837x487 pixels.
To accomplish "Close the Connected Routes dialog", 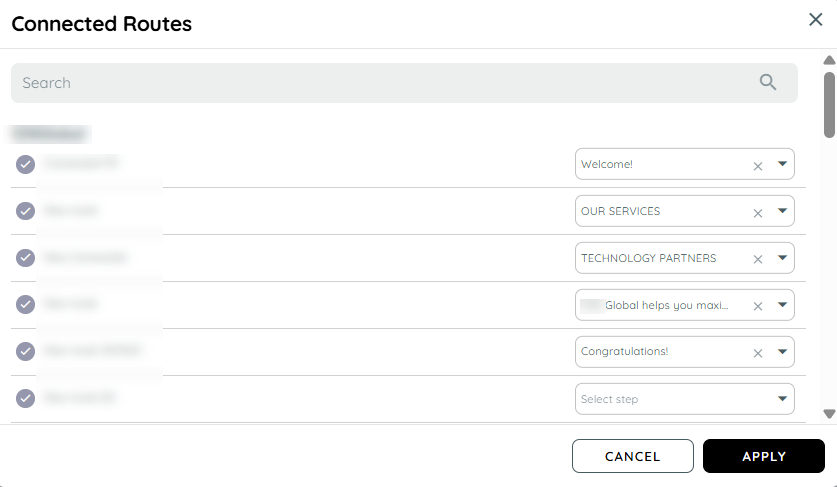I will [x=816, y=20].
